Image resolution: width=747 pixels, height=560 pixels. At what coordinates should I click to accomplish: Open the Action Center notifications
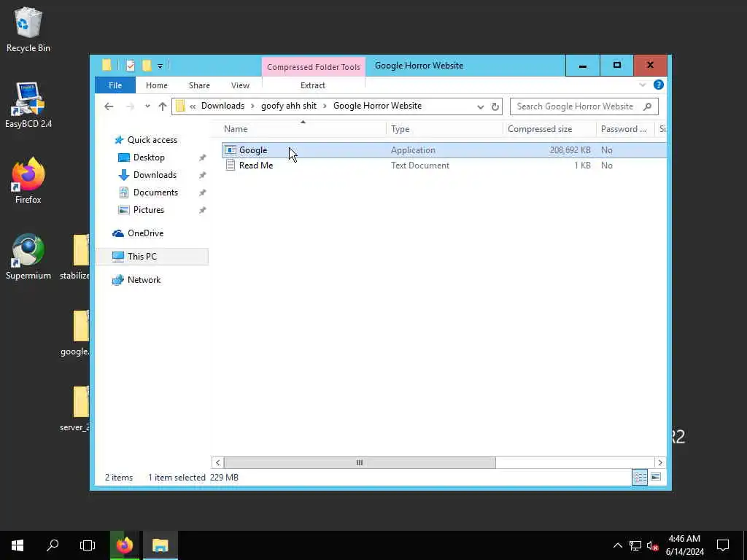tap(723, 545)
